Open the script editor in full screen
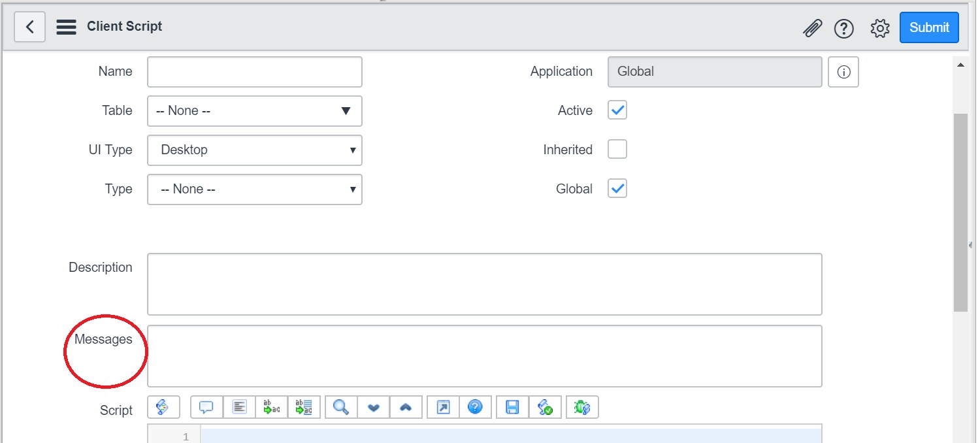This screenshot has width=980, height=443. point(442,406)
